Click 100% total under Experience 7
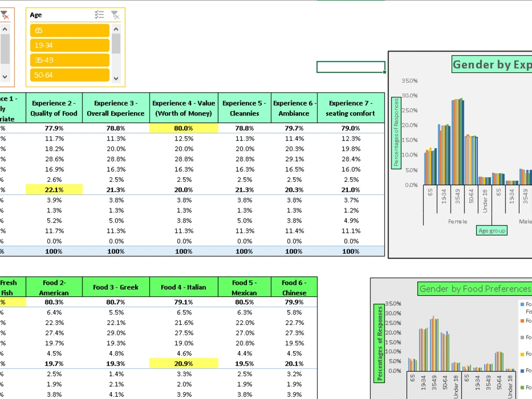The width and height of the screenshot is (532, 399). coord(351,252)
